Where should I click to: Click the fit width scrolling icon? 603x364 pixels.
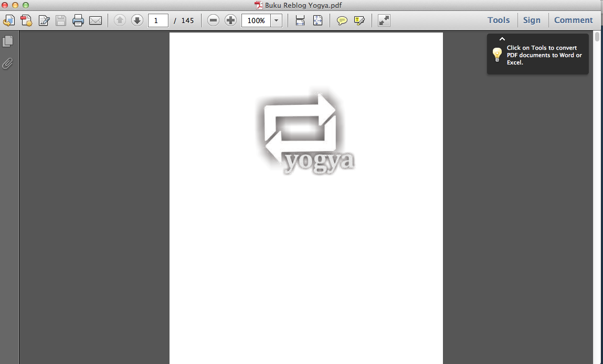click(x=300, y=20)
